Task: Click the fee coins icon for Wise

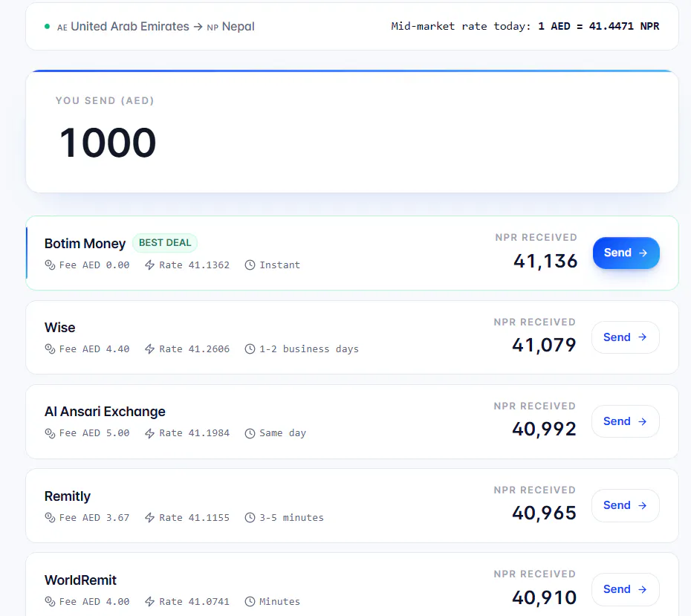Action: click(x=50, y=349)
